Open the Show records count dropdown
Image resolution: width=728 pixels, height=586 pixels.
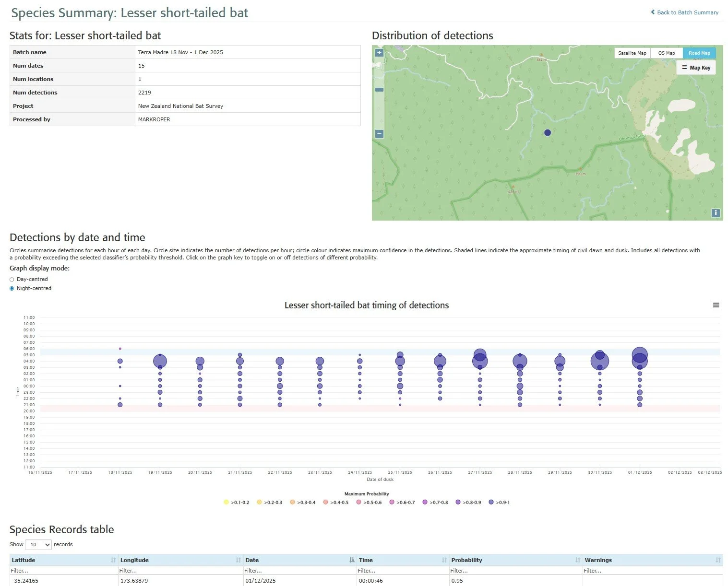[38, 545]
